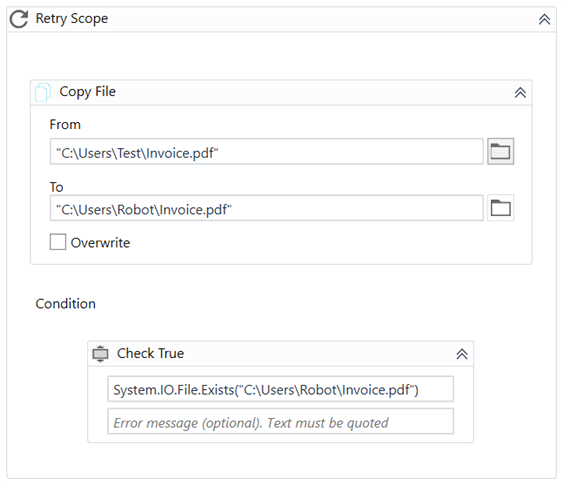The height and width of the screenshot is (483, 563).
Task: Collapse the Copy File activity
Action: [x=520, y=93]
